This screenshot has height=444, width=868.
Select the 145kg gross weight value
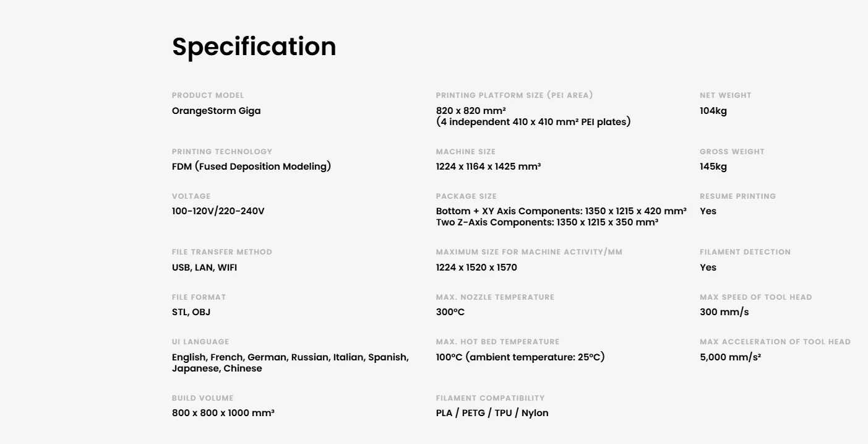[x=713, y=167]
